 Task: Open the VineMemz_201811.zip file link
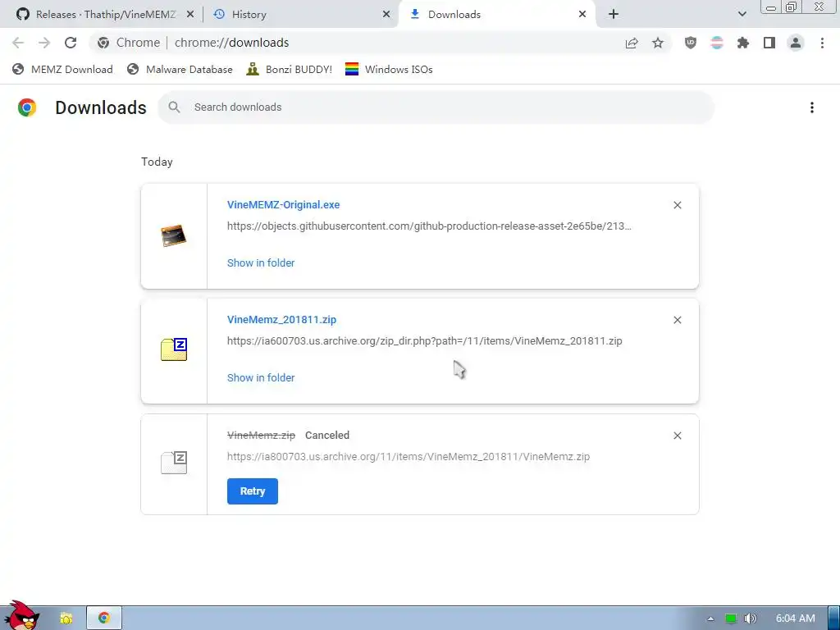tap(282, 320)
